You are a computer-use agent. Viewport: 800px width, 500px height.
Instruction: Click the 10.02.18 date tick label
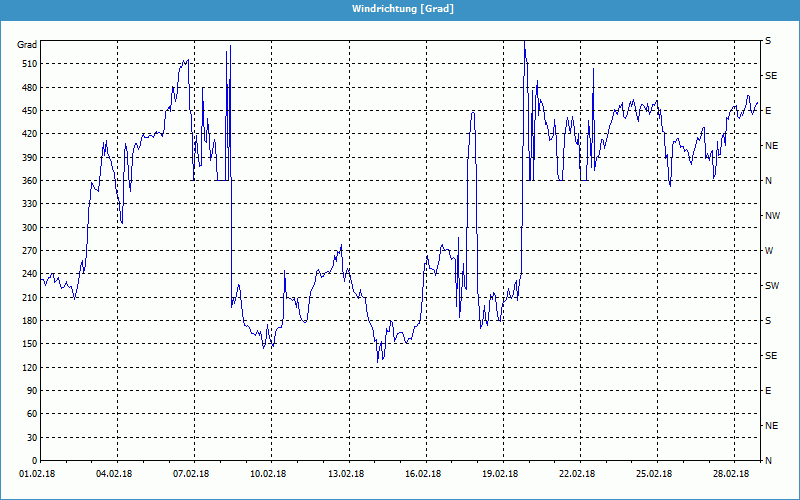[x=268, y=475]
